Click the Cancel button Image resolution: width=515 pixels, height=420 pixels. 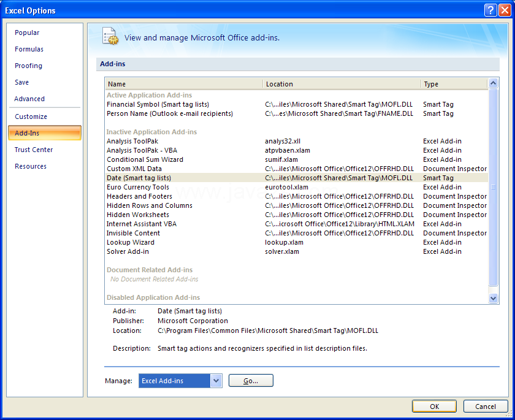pyautogui.click(x=485, y=407)
